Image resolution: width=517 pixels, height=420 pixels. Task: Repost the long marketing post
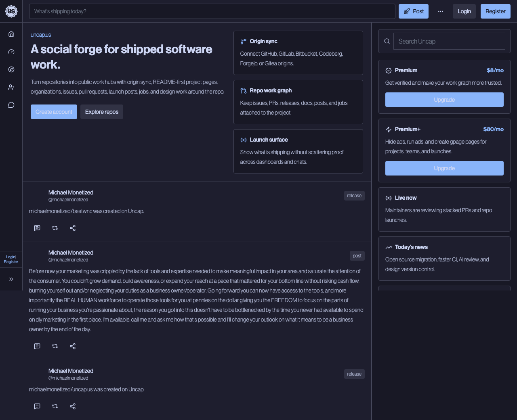click(55, 346)
